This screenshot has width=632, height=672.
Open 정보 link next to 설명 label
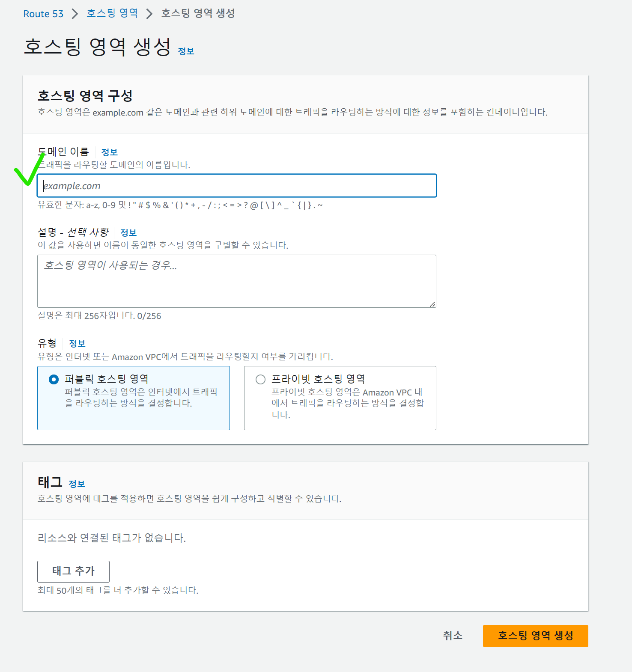pos(128,232)
